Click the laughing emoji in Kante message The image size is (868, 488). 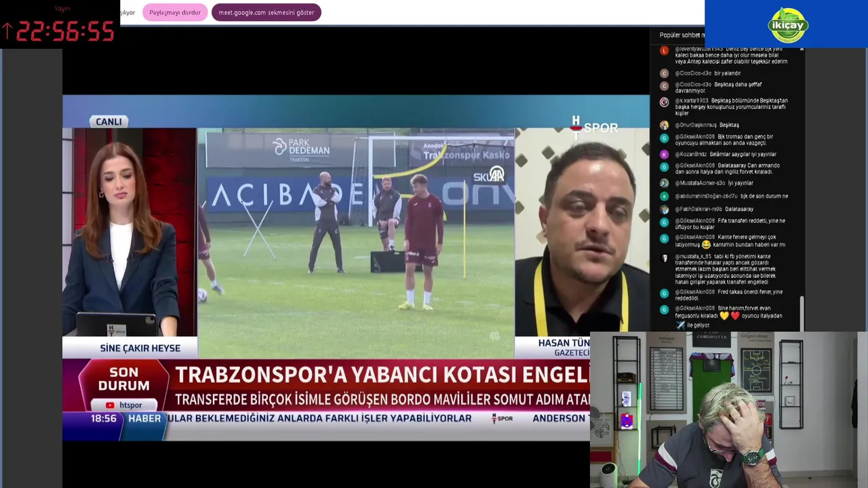(x=706, y=245)
